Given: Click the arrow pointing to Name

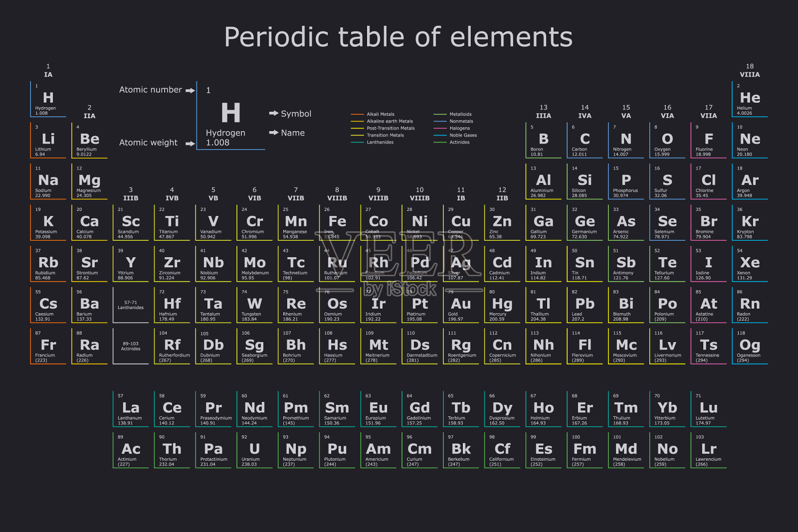Looking at the screenshot, I should click(274, 133).
